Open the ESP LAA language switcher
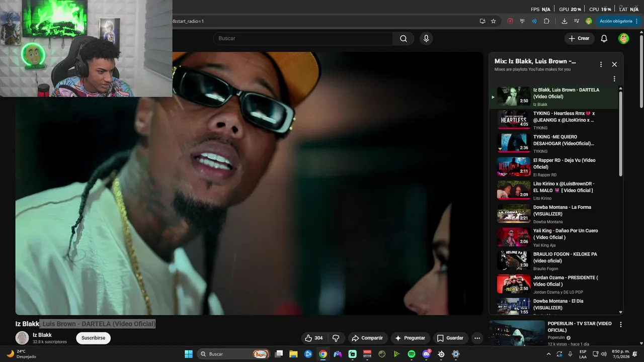 click(x=583, y=354)
